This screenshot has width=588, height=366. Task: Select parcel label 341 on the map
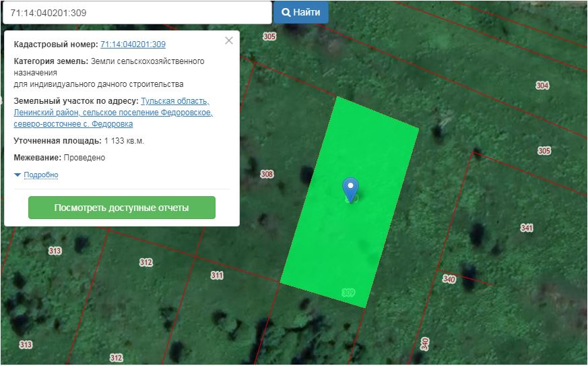coord(527,228)
